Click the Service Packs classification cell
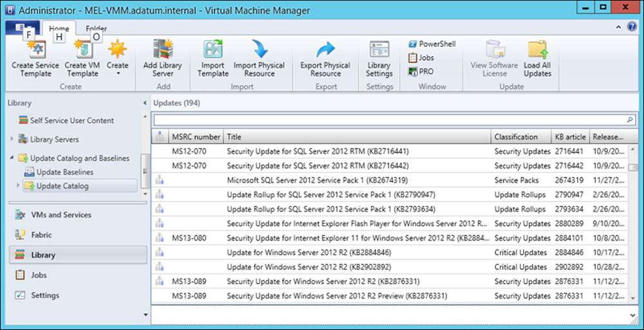The image size is (644, 330). 516,180
